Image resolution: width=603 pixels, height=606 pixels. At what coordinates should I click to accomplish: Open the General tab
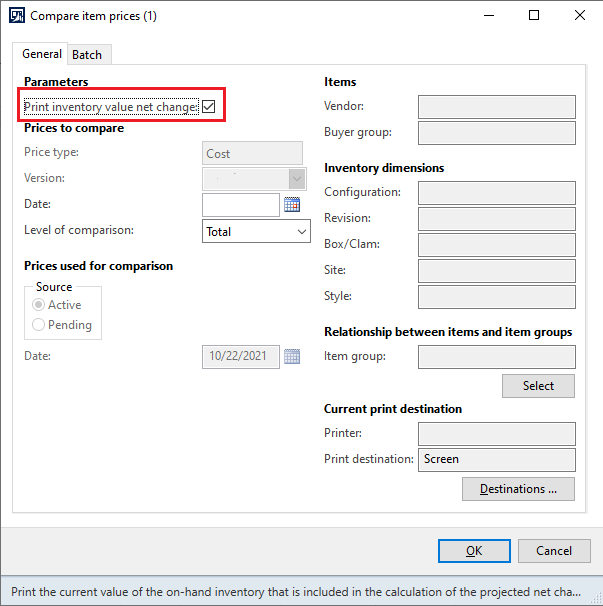[x=42, y=54]
